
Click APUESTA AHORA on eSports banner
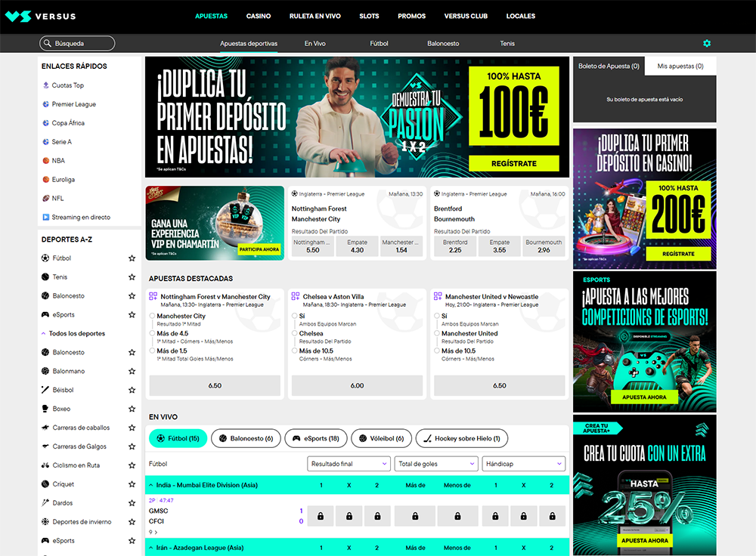(644, 397)
